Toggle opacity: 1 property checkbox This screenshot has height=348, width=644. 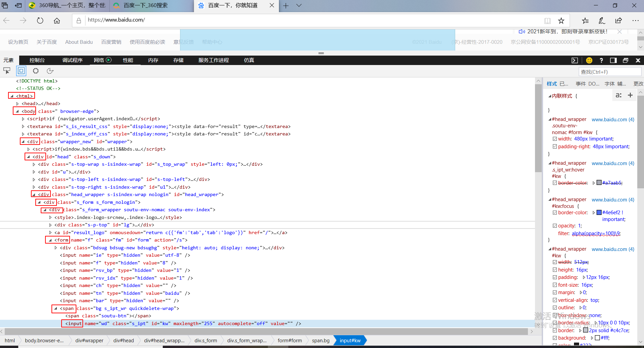[x=555, y=226]
